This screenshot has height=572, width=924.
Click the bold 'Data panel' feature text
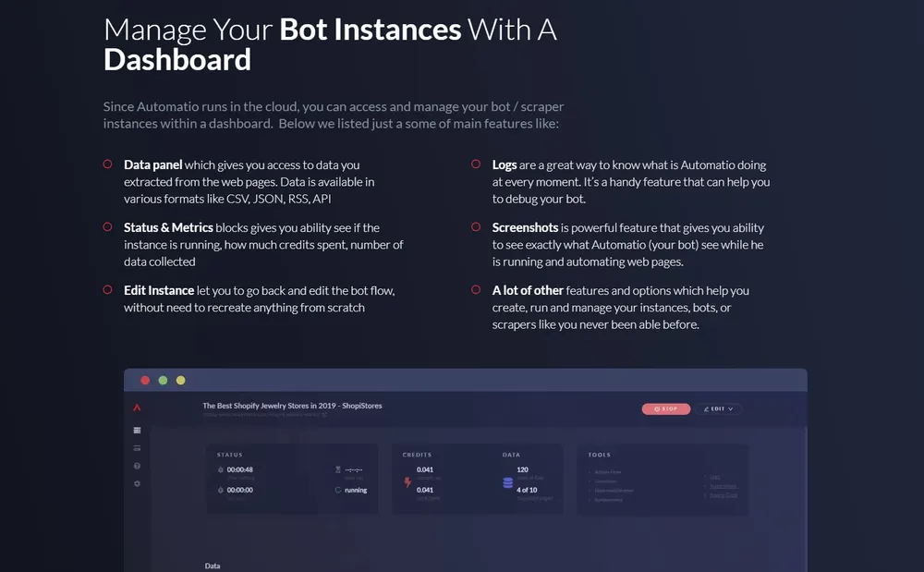click(x=153, y=164)
